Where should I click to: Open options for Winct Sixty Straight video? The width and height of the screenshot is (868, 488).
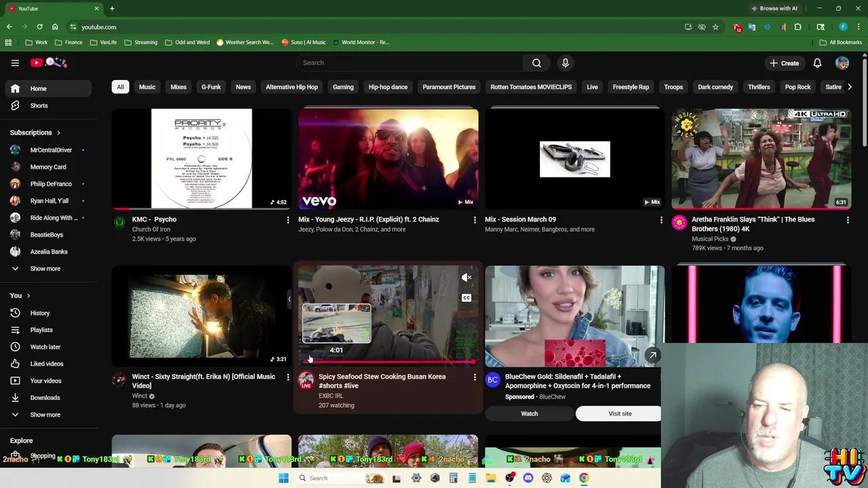click(288, 378)
